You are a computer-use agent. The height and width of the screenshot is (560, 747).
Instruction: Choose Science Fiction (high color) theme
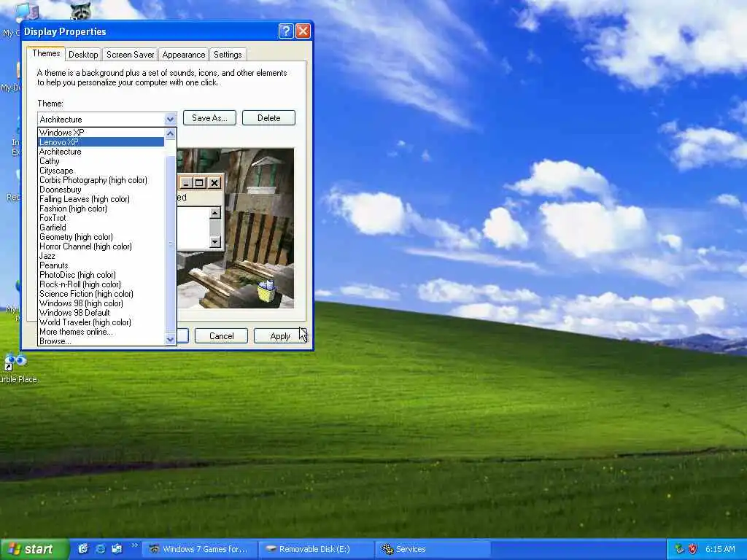pyautogui.click(x=101, y=294)
